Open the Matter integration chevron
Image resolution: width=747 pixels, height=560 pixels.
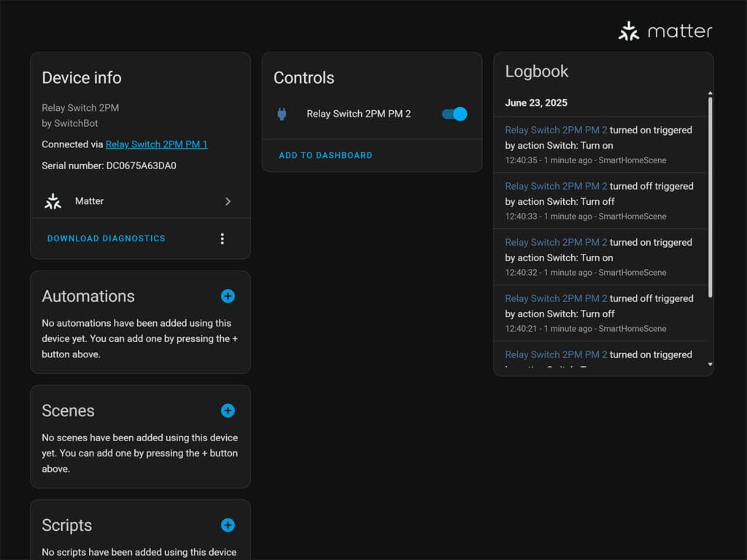pyautogui.click(x=228, y=201)
